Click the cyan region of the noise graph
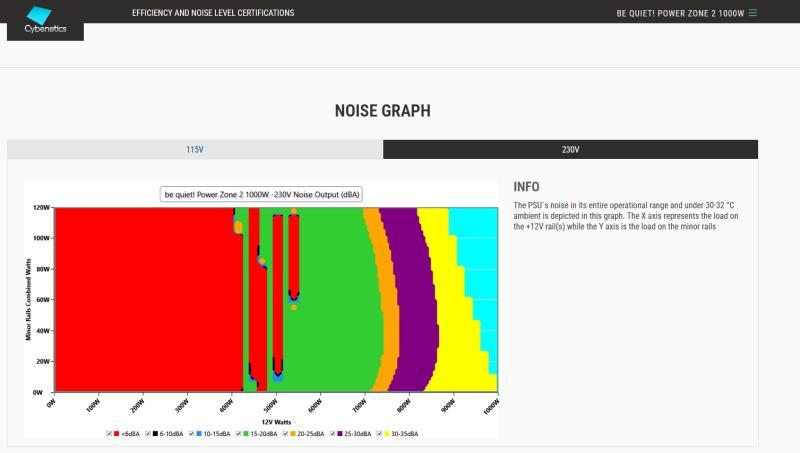The width and height of the screenshot is (800, 453). (480, 245)
